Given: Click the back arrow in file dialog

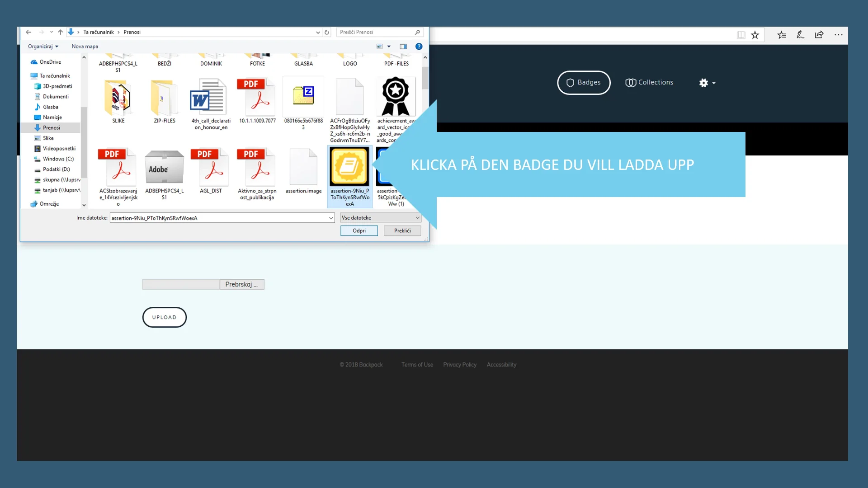Looking at the screenshot, I should click(x=28, y=32).
